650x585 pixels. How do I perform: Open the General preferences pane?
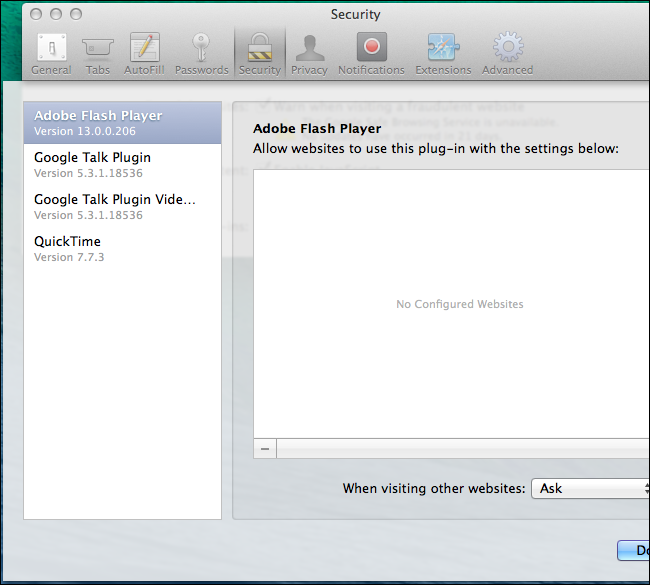tap(51, 54)
